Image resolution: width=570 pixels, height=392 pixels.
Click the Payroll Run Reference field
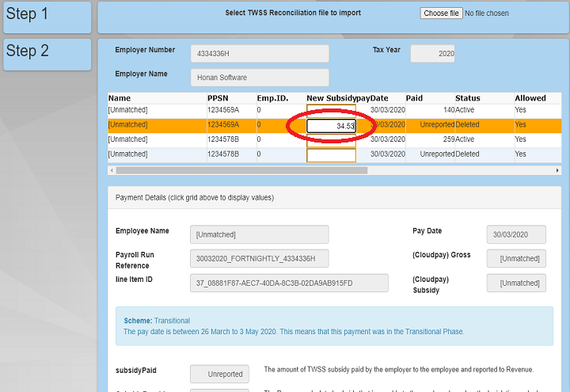[259, 259]
